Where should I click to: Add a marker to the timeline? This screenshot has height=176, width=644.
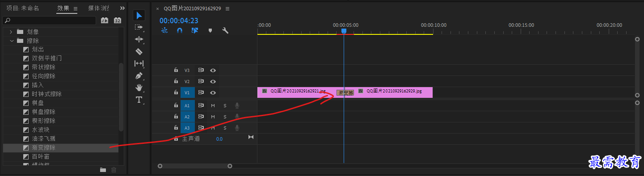pyautogui.click(x=210, y=31)
